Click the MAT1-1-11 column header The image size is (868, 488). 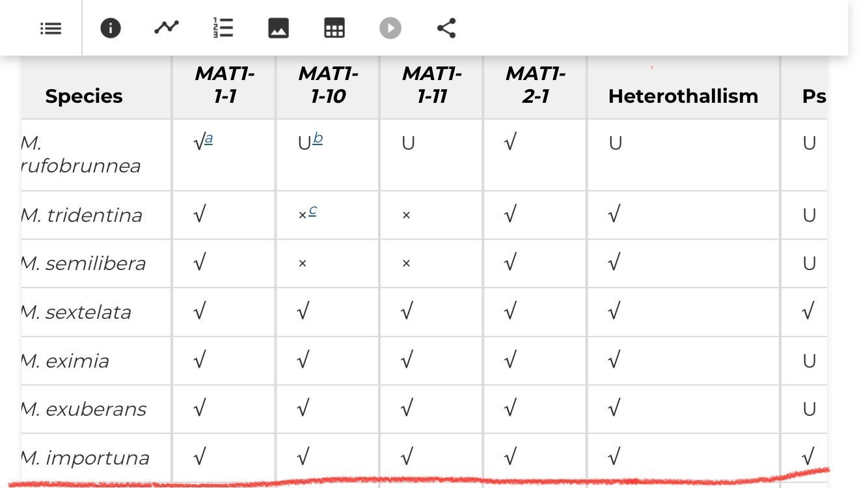click(432, 85)
